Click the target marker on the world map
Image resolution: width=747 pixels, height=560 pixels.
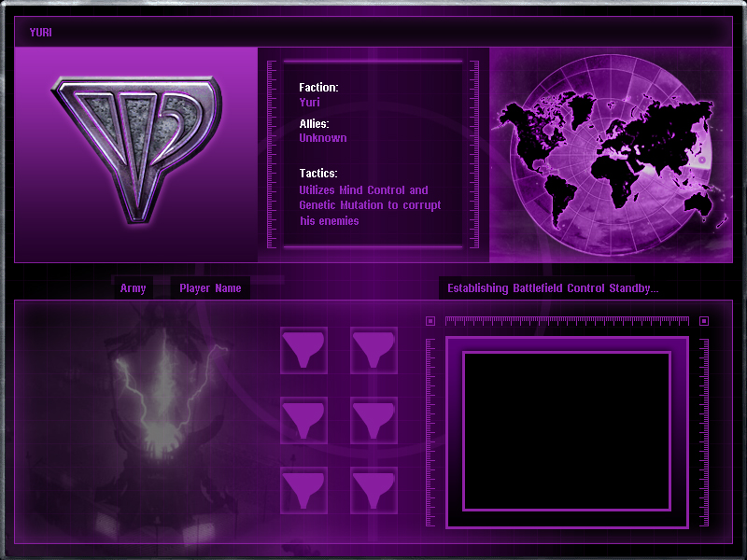702,160
